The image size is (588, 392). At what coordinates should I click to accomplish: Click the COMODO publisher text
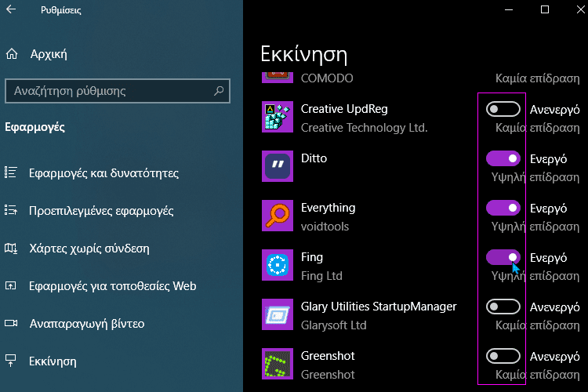327,78
